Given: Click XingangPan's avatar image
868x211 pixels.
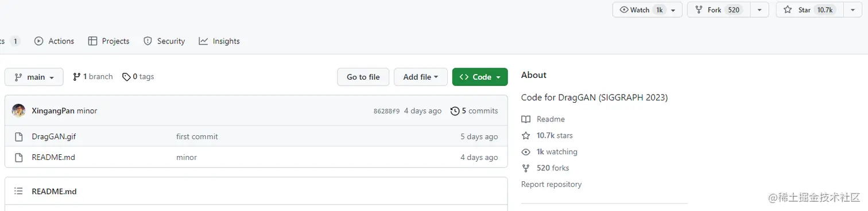Looking at the screenshot, I should tap(18, 111).
